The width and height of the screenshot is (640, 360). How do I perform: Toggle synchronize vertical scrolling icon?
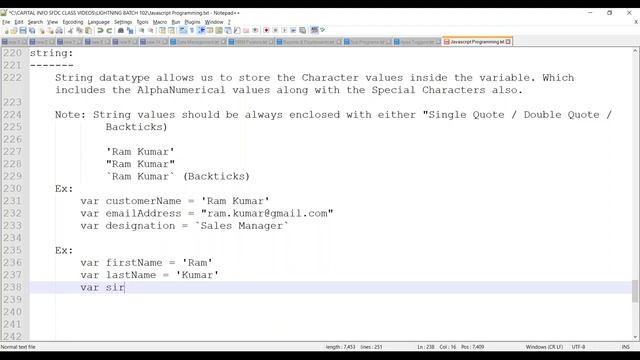point(162,31)
